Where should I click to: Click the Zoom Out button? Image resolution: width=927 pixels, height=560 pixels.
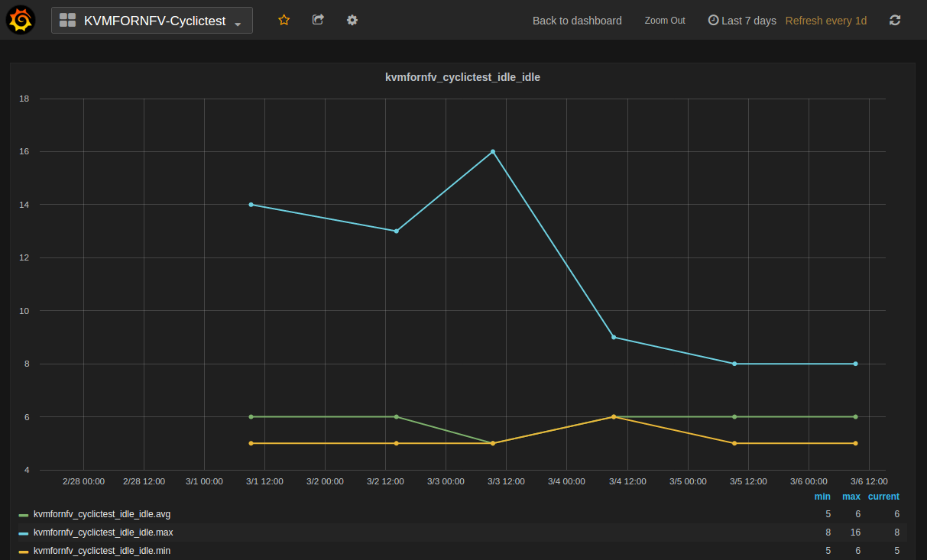pos(665,21)
